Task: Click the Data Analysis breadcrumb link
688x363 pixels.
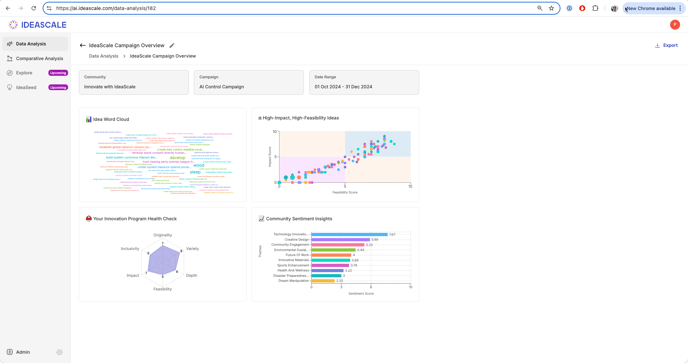Action: (104, 56)
